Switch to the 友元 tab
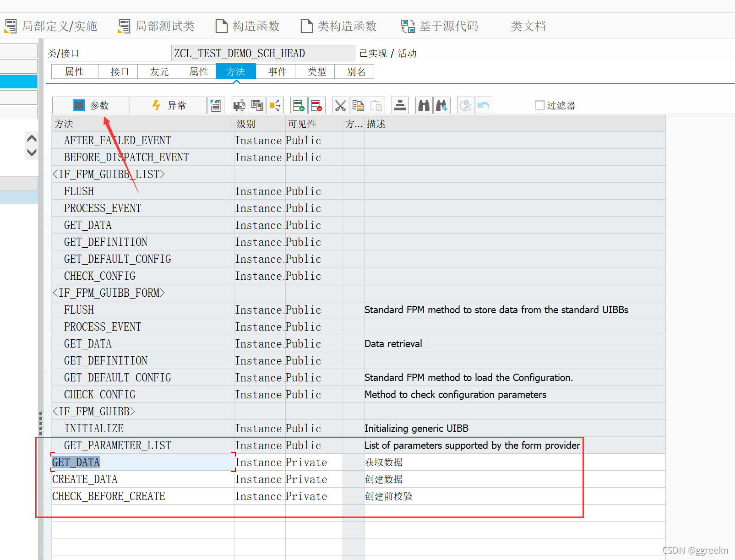Screen dimensions: 735x560 pos(158,72)
